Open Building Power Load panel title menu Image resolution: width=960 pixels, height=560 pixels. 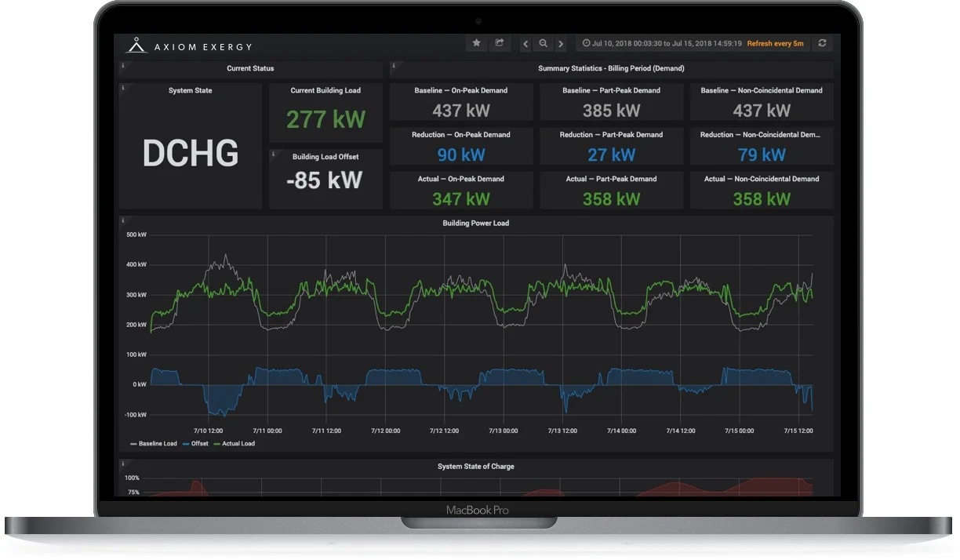[475, 224]
